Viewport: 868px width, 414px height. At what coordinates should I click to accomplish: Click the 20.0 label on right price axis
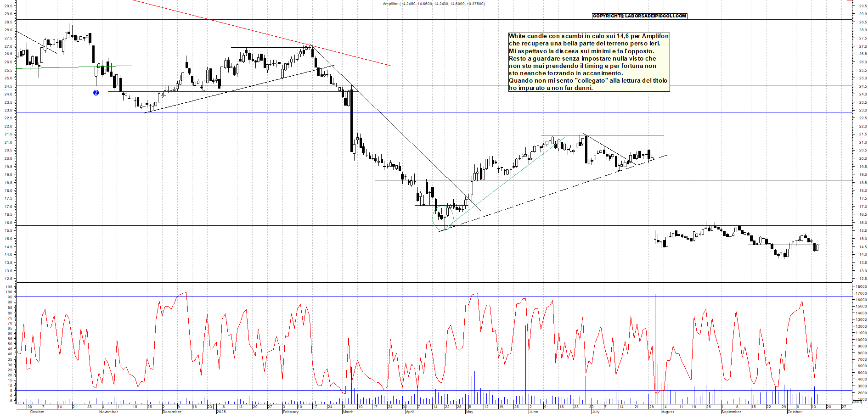point(862,158)
